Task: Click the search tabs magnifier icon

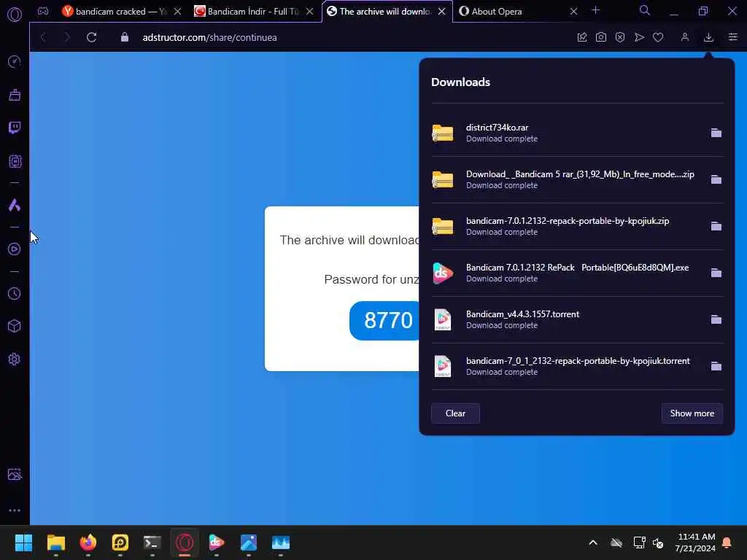Action: click(645, 10)
